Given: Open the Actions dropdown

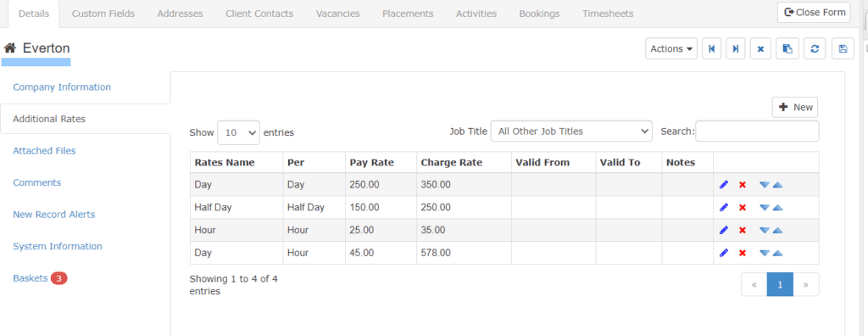Looking at the screenshot, I should tap(671, 49).
